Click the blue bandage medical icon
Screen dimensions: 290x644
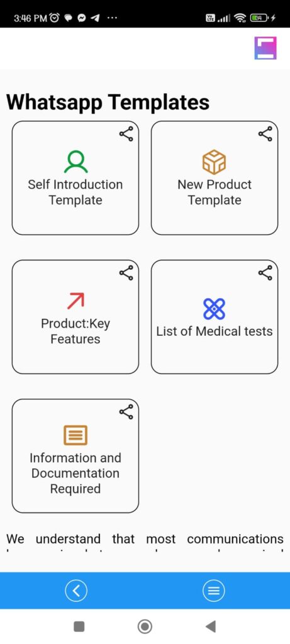215,309
